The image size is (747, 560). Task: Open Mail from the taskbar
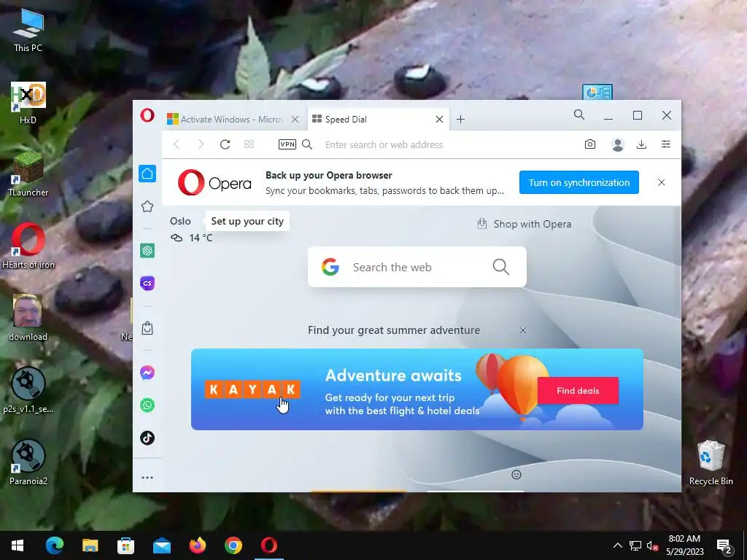pos(161,545)
